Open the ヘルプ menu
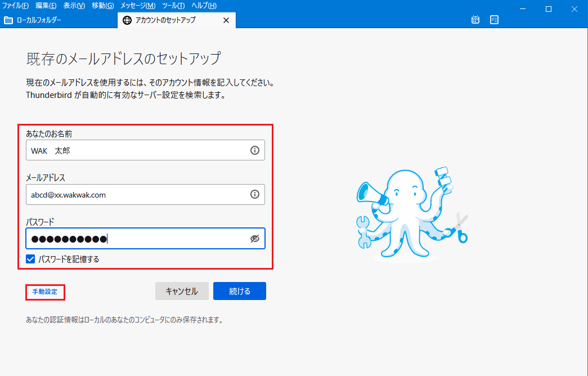Viewport: 588px width, 376px height. click(204, 6)
